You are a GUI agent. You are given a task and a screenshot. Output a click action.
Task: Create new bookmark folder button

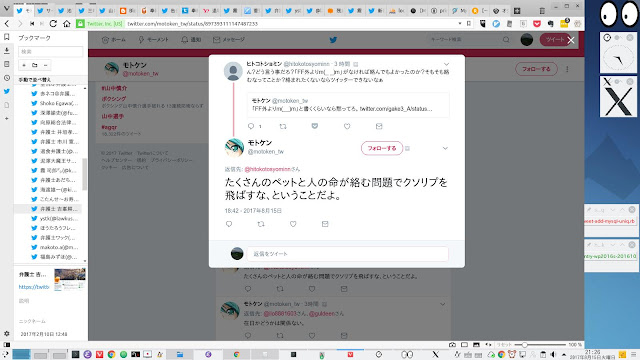(35, 65)
